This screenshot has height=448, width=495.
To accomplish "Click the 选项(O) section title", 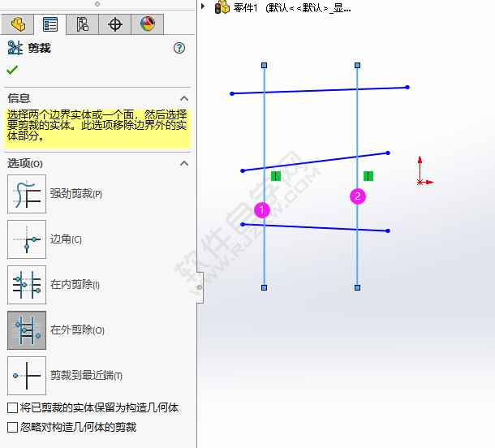I will pyautogui.click(x=25, y=164).
